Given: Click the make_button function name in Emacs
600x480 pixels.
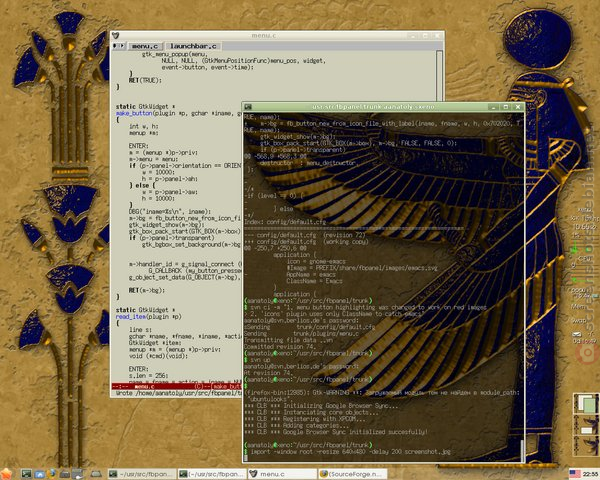Looking at the screenshot, I should [x=134, y=113].
